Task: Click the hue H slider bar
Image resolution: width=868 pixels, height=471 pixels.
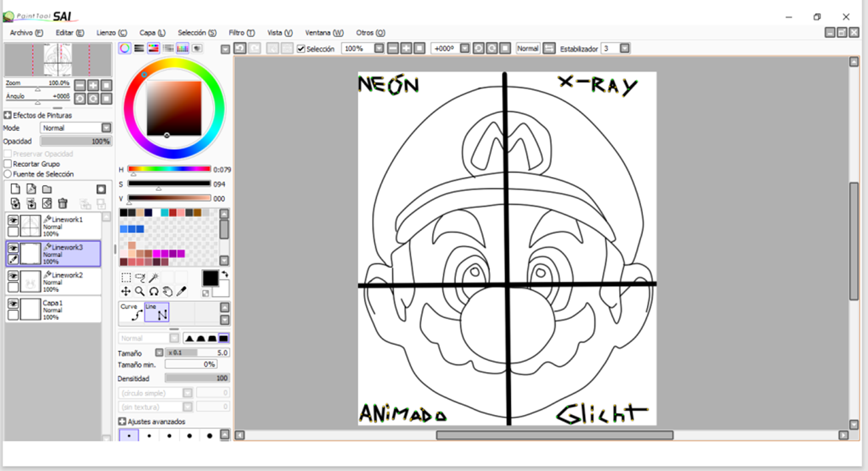Action: (169, 169)
